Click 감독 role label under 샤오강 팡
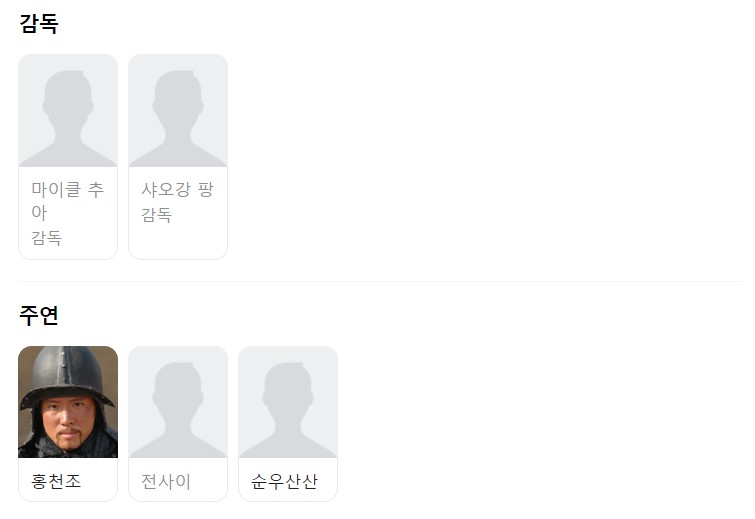 point(156,215)
